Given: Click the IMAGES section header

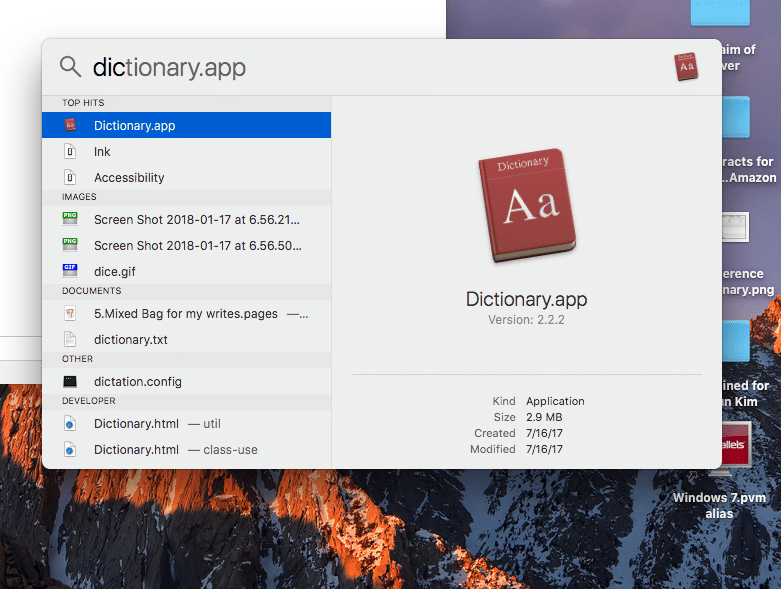Looking at the screenshot, I should (79, 197).
